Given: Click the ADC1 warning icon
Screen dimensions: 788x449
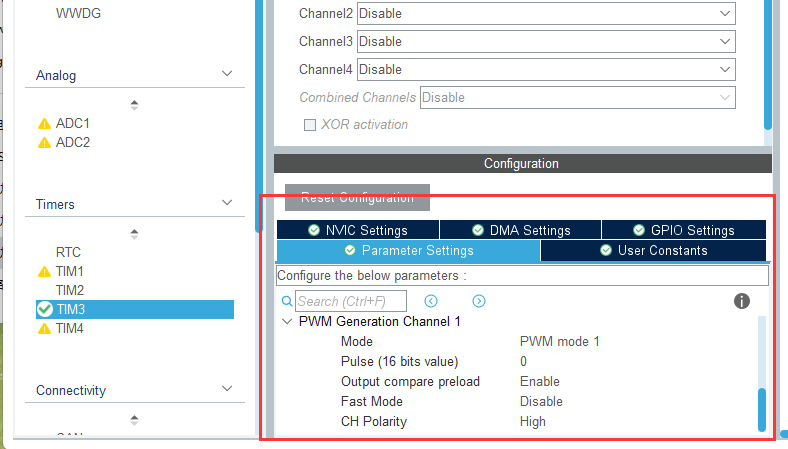Looking at the screenshot, I should (x=44, y=123).
